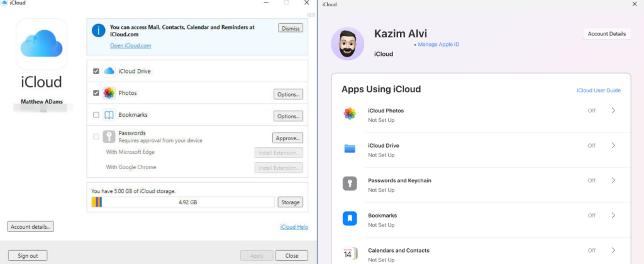Open the iCloud Help link
Image resolution: width=644 pixels, height=264 pixels.
(x=294, y=227)
